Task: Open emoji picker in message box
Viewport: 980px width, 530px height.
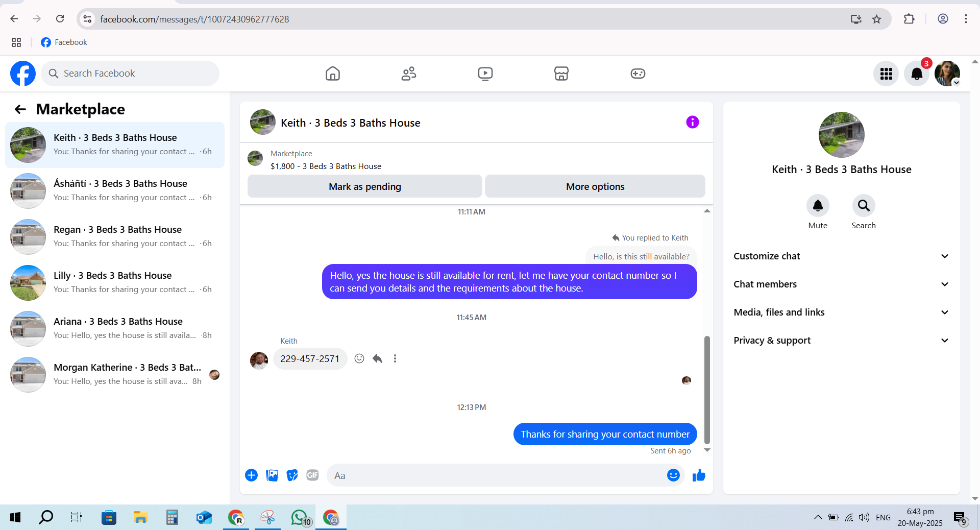Action: pyautogui.click(x=673, y=475)
